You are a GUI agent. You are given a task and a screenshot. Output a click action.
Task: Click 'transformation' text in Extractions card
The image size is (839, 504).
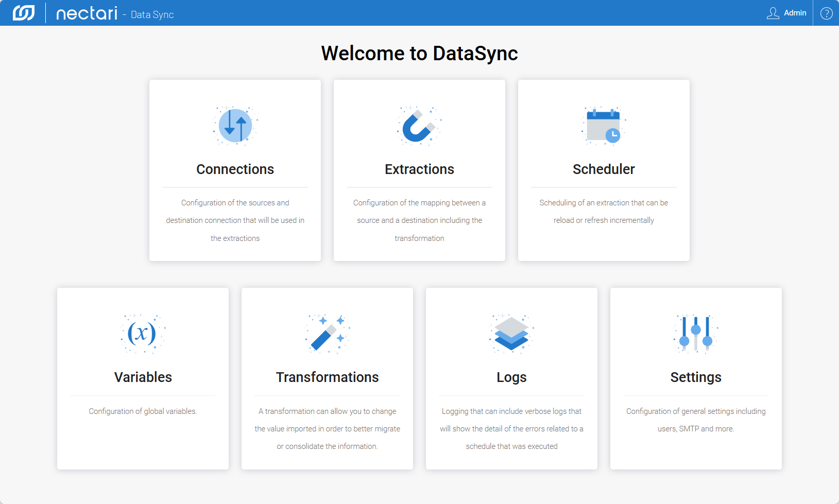[x=419, y=238]
